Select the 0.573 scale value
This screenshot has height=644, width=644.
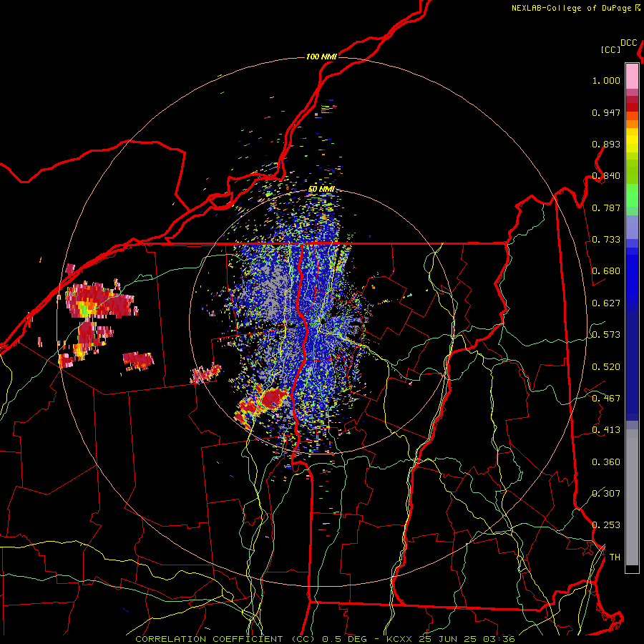606,335
